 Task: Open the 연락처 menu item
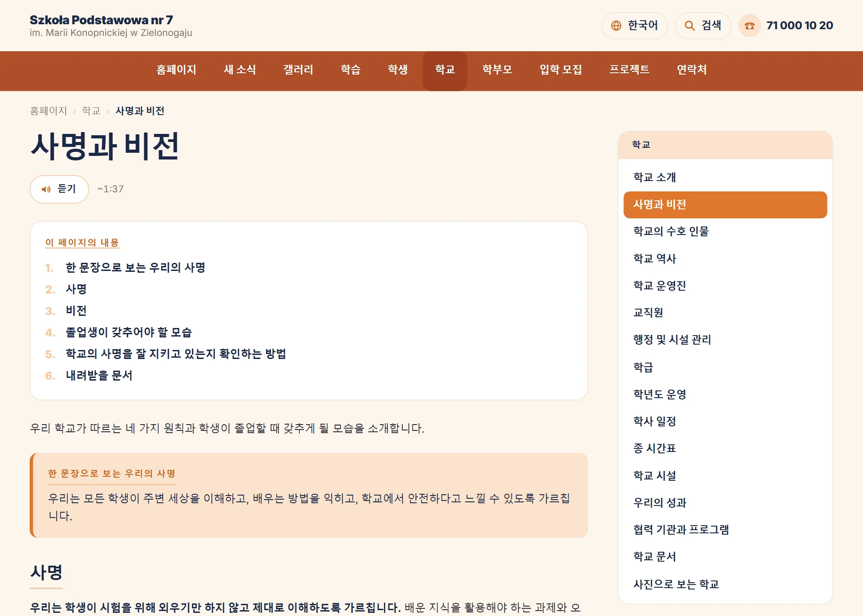[692, 70]
